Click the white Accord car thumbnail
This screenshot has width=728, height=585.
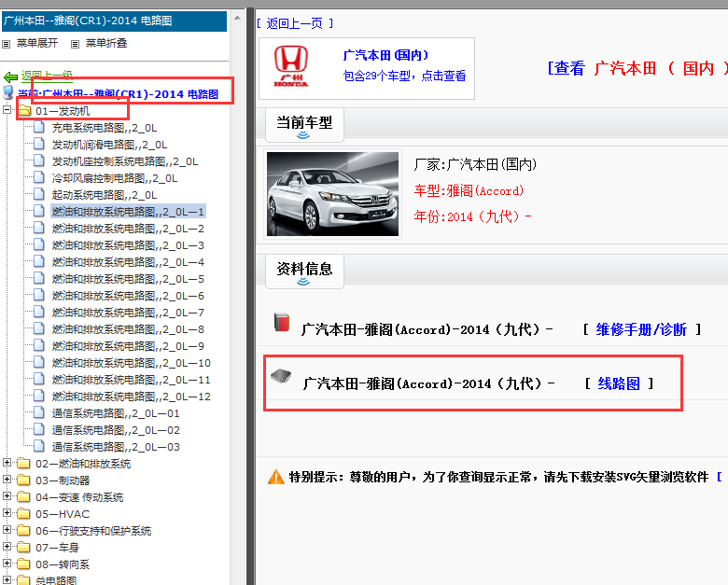tap(332, 194)
